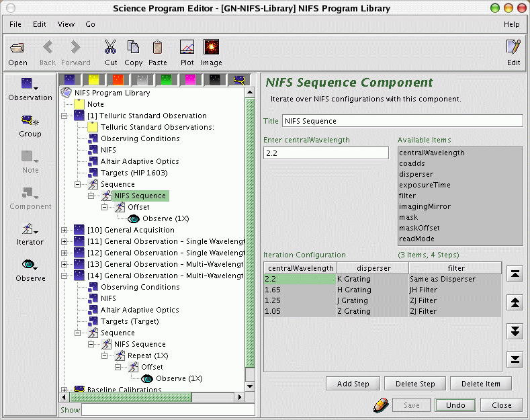
Task: Expand the [11] General Observation node
Action: (x=64, y=241)
